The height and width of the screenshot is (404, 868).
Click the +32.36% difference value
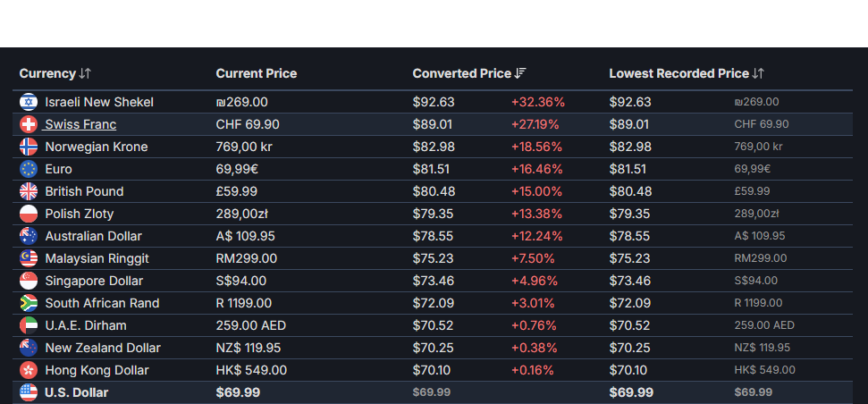coord(538,103)
